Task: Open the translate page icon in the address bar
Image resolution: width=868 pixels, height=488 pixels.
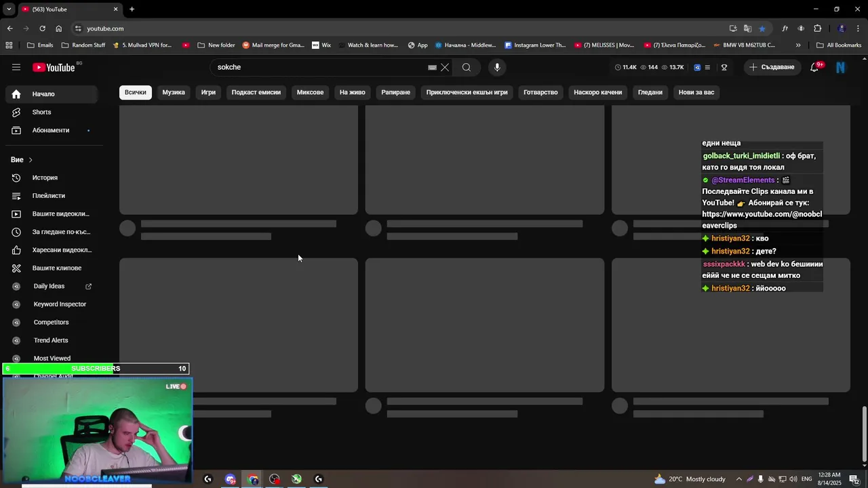Action: pos(747,28)
